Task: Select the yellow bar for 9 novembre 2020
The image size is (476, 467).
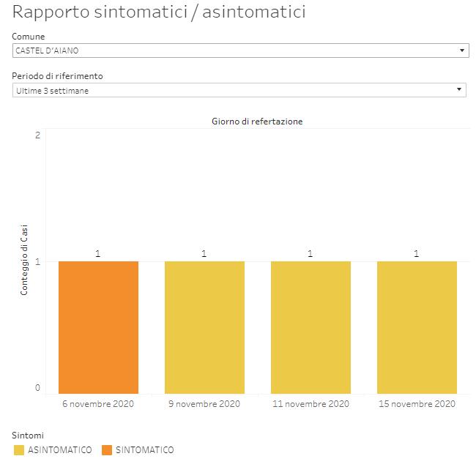Action: coord(204,327)
